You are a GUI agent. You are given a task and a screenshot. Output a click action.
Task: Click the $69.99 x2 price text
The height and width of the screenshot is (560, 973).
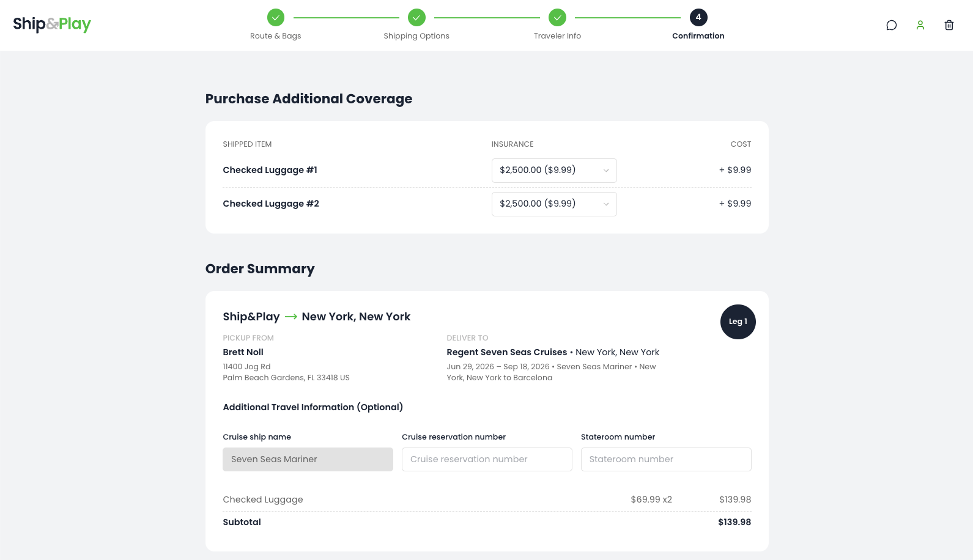click(651, 499)
